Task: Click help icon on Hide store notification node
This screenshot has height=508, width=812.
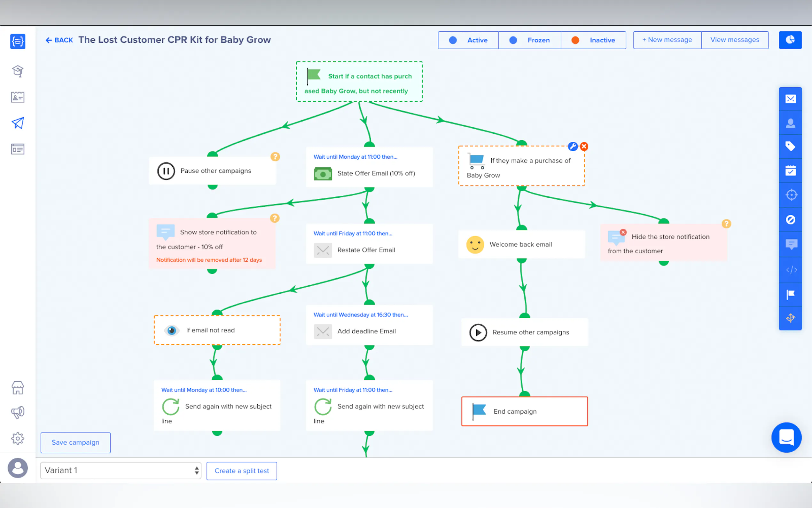Action: tap(726, 224)
